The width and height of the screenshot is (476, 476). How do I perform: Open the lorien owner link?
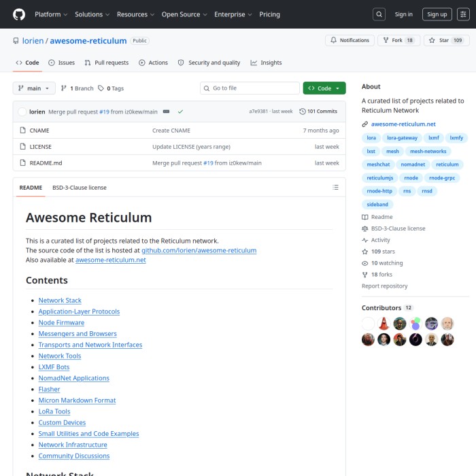33,41
